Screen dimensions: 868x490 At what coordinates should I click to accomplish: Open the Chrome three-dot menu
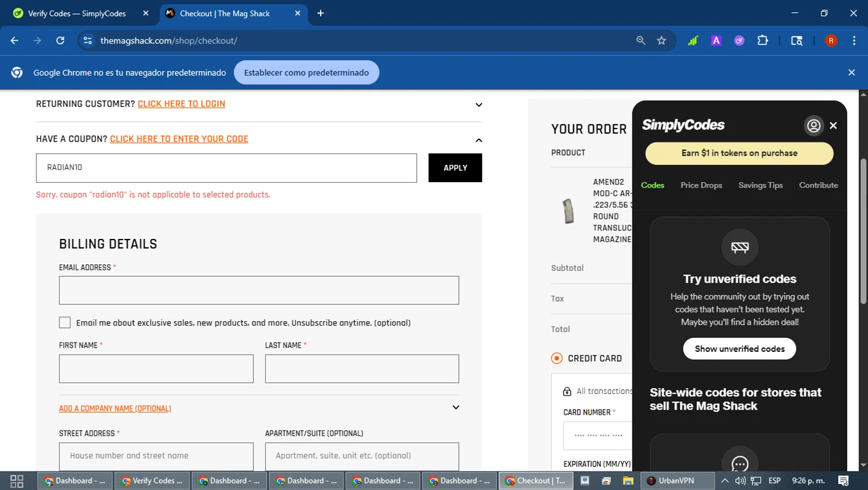854,40
